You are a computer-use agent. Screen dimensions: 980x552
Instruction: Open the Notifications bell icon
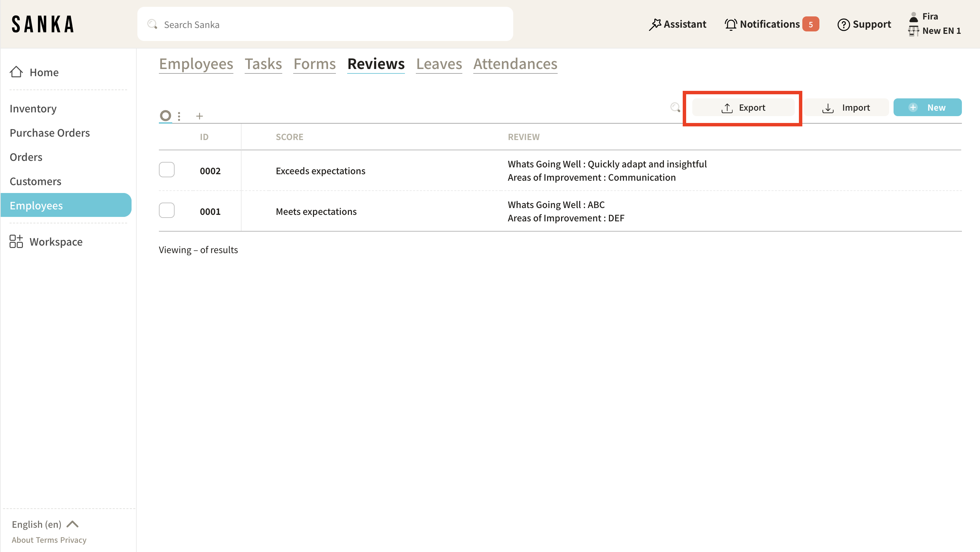(731, 24)
